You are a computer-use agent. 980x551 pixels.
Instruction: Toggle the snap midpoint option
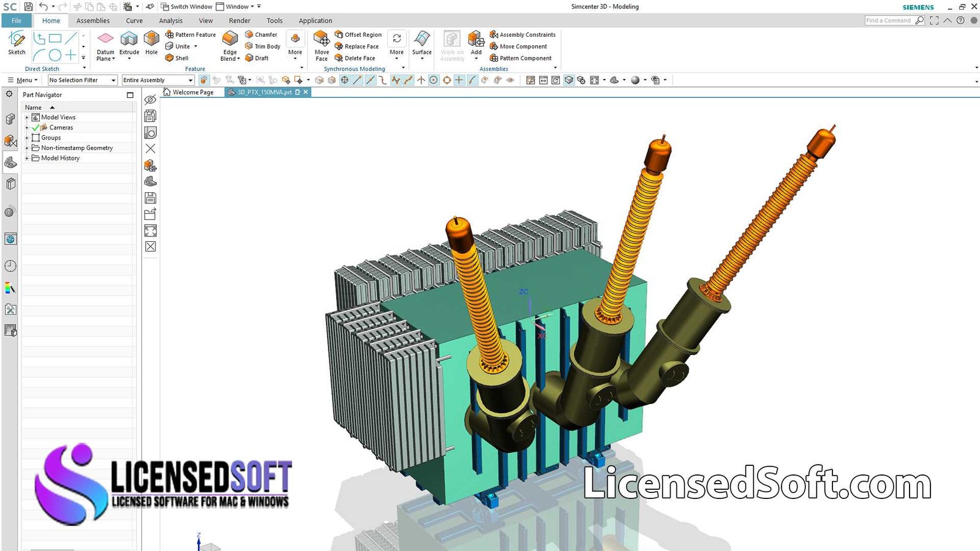tap(370, 80)
